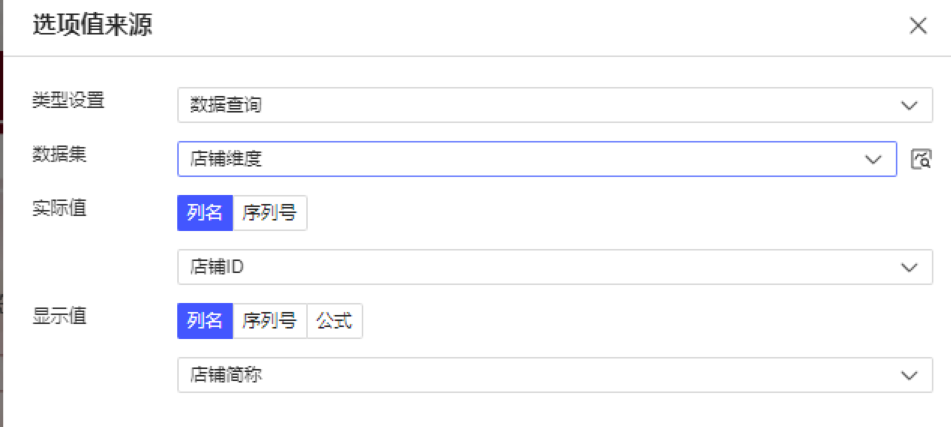The height and width of the screenshot is (427, 951).
Task: Click the 店铺维度 dataset field
Action: coord(537,160)
